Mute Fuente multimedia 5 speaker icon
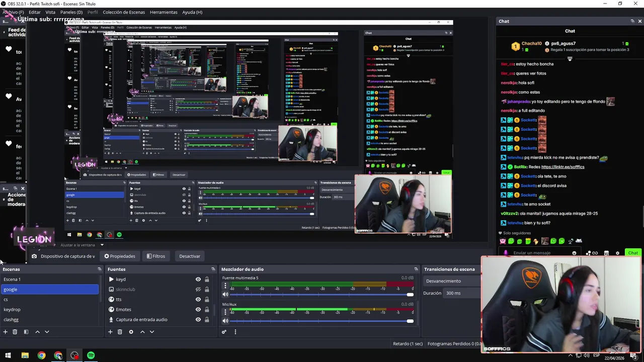Image resolution: width=644 pixels, height=362 pixels. [x=225, y=294]
